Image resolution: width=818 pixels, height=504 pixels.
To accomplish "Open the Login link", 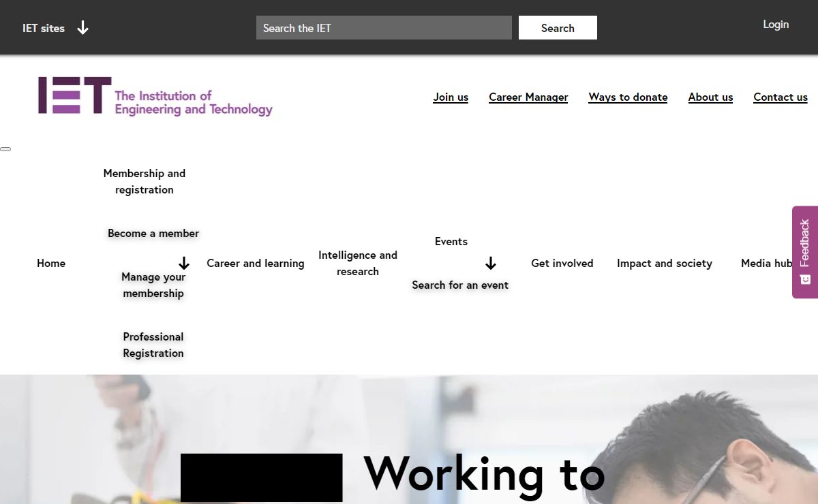I will point(776,25).
